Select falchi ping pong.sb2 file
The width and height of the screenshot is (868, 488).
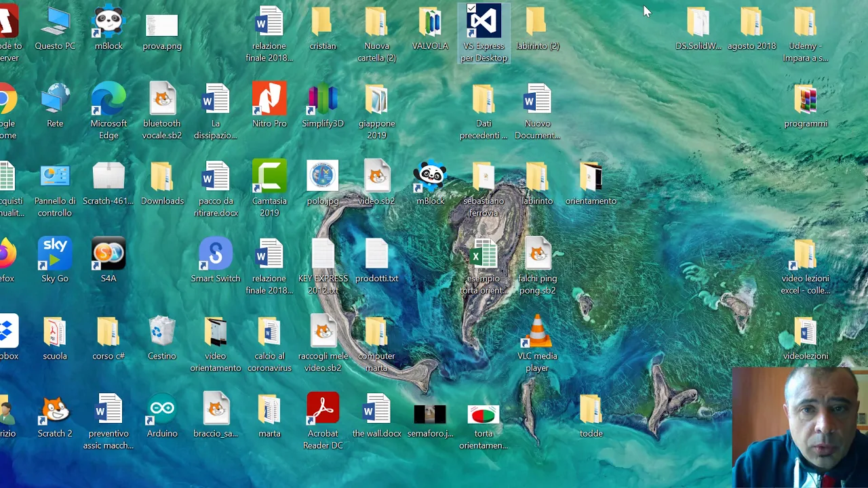tap(538, 266)
